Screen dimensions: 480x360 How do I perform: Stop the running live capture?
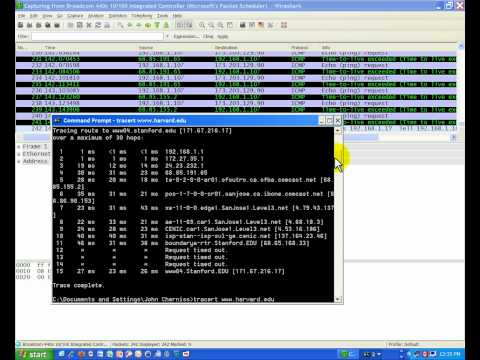coord(48,25)
